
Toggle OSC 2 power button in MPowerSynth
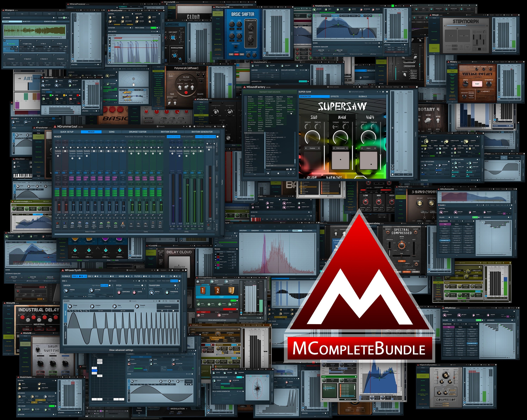pyautogui.click(x=101, y=276)
